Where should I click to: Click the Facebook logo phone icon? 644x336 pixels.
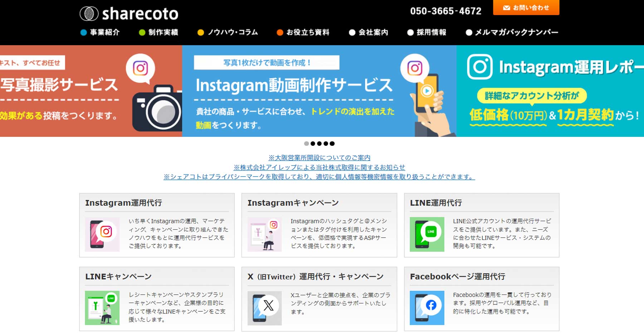pyautogui.click(x=427, y=308)
